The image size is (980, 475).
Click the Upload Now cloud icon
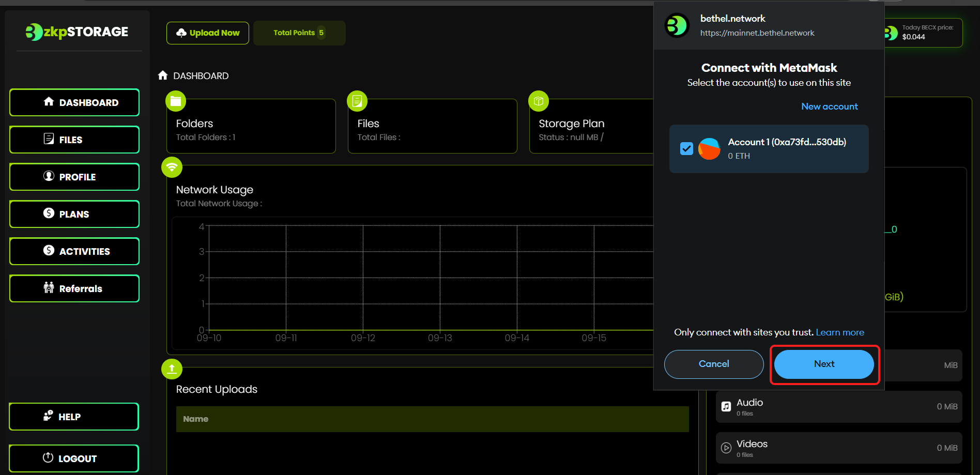[x=181, y=33]
